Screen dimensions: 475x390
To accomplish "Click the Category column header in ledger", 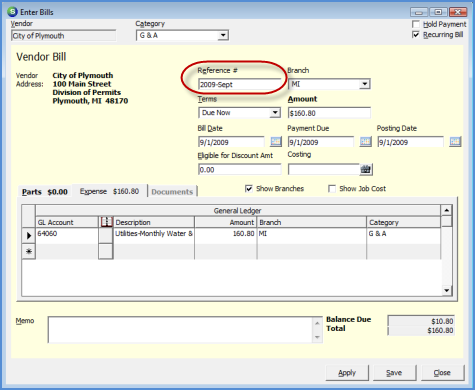I will click(404, 222).
